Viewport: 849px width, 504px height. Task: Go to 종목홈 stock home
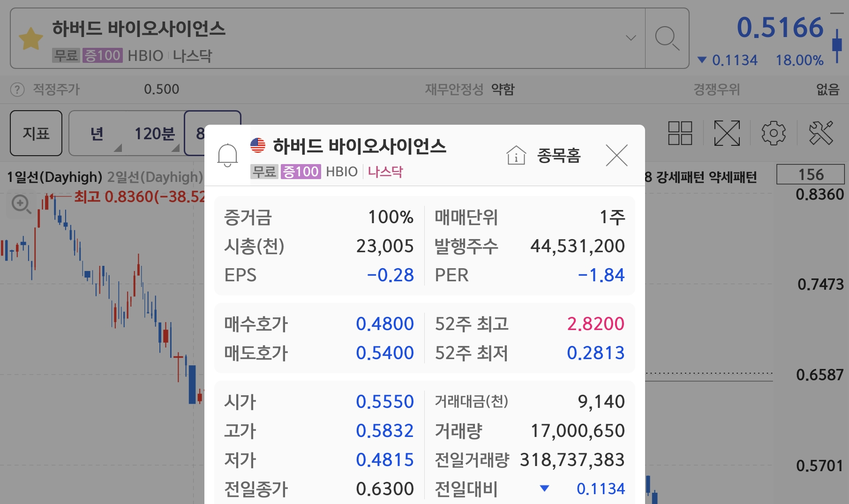coord(544,155)
